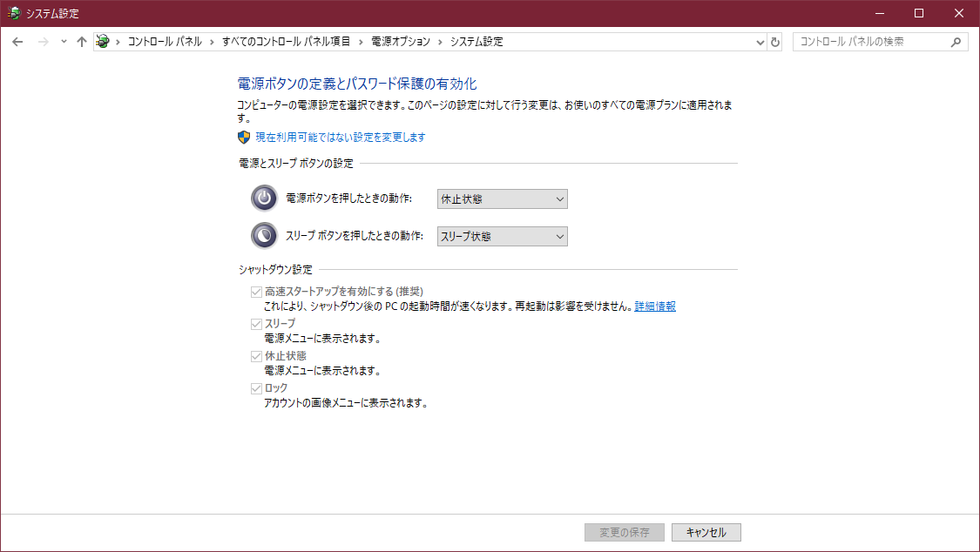Go up one level with up arrow
The width and height of the screenshot is (980, 552).
point(82,42)
